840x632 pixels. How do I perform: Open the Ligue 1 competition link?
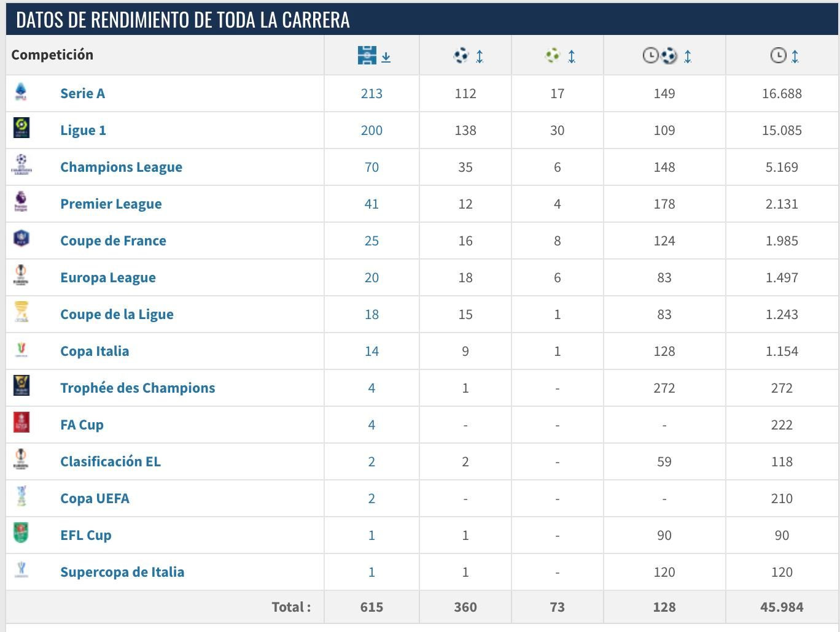pos(84,129)
